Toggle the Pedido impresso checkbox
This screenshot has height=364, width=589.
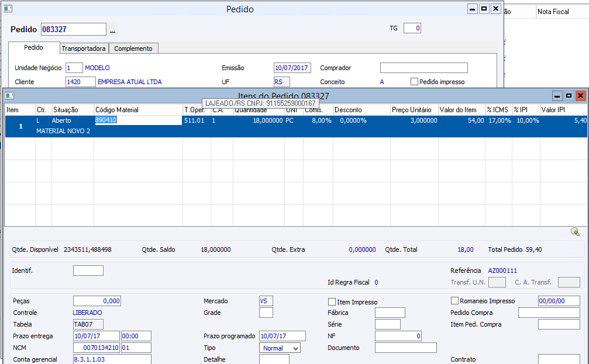[414, 82]
